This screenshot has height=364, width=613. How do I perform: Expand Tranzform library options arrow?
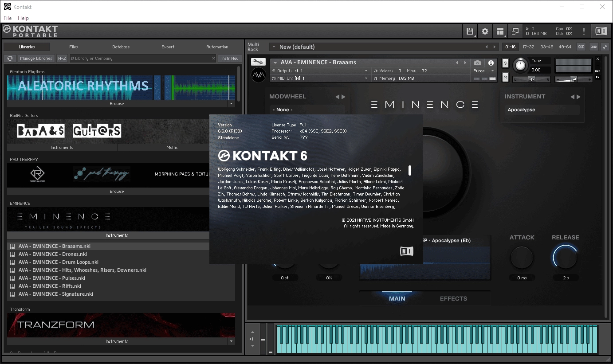(231, 341)
